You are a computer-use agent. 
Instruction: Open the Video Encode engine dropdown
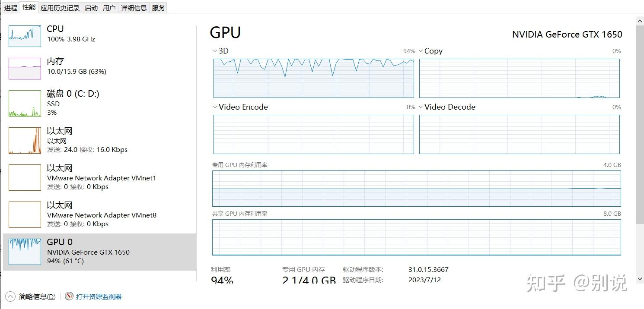(215, 107)
